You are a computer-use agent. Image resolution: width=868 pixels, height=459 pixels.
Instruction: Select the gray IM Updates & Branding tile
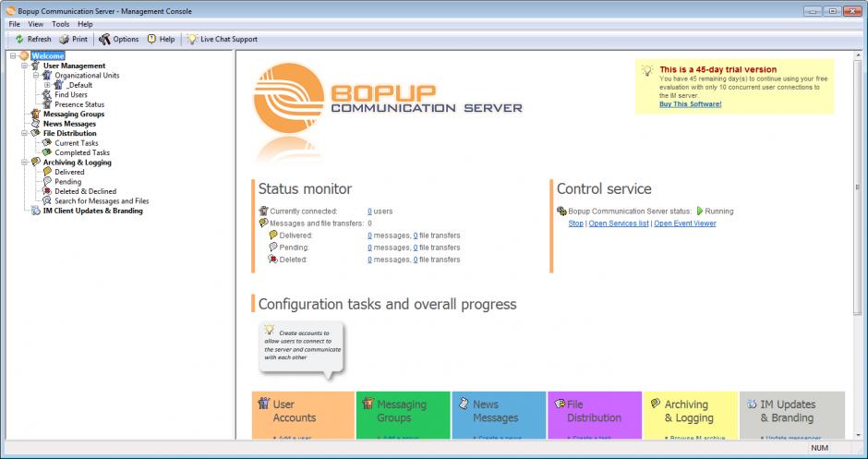click(792, 416)
